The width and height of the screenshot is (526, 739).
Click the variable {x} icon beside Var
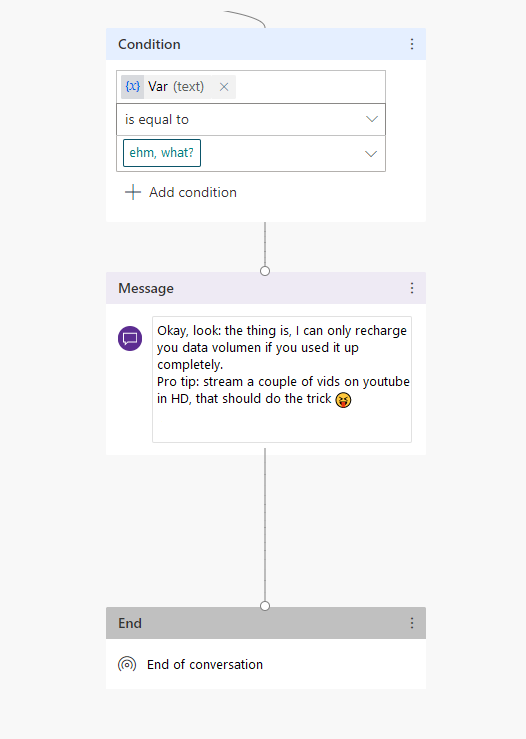[132, 87]
